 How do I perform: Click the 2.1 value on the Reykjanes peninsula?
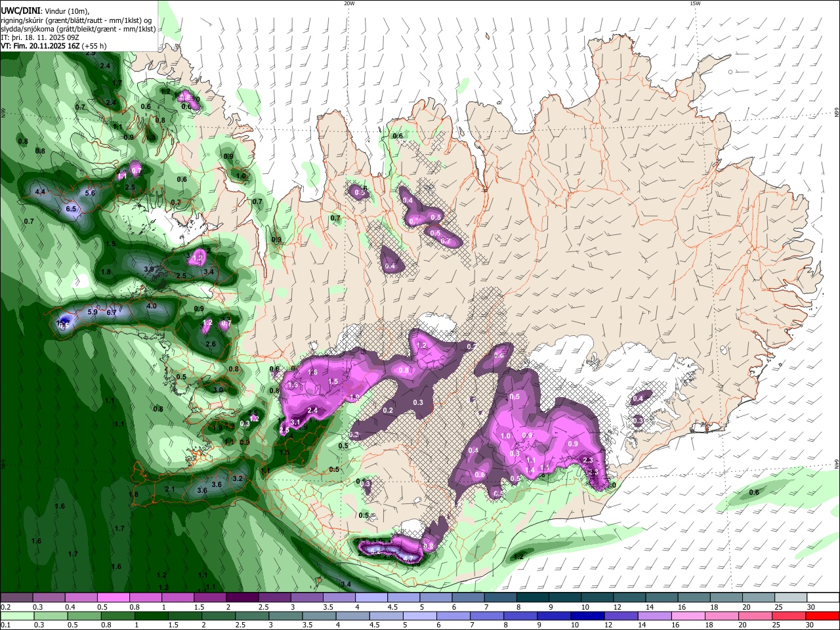170,489
